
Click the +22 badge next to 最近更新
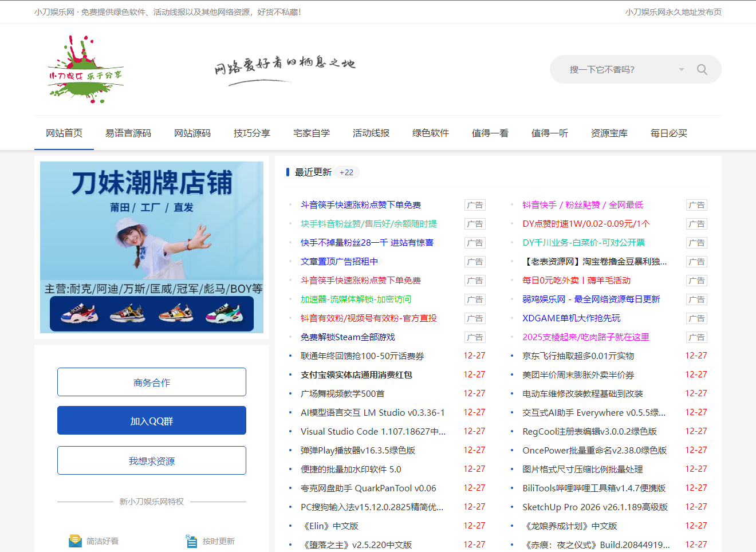coord(347,172)
